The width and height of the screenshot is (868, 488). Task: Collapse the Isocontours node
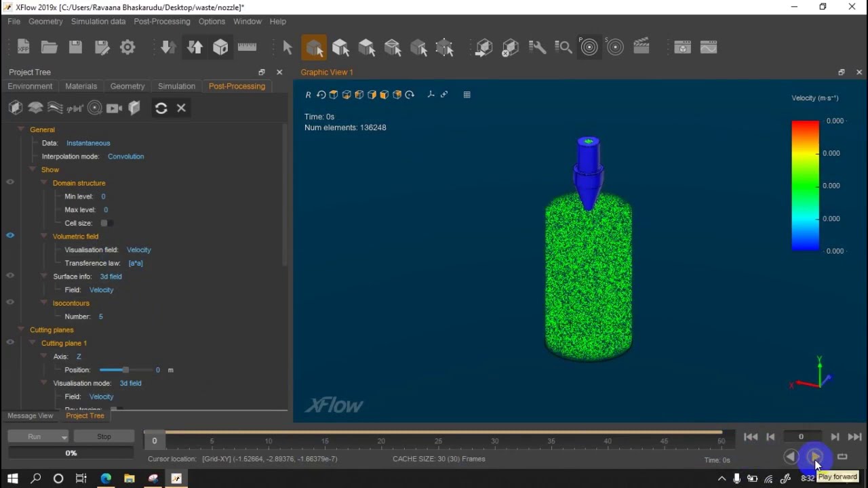(x=44, y=303)
